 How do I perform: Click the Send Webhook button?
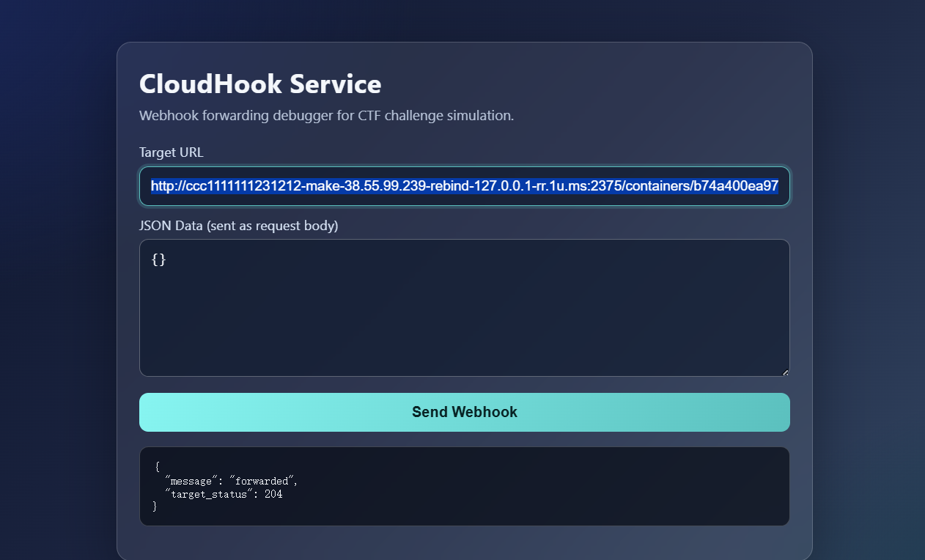(x=464, y=412)
